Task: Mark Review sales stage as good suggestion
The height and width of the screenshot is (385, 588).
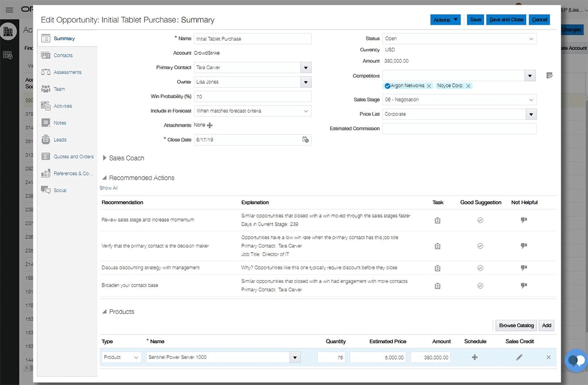Action: [x=480, y=221]
